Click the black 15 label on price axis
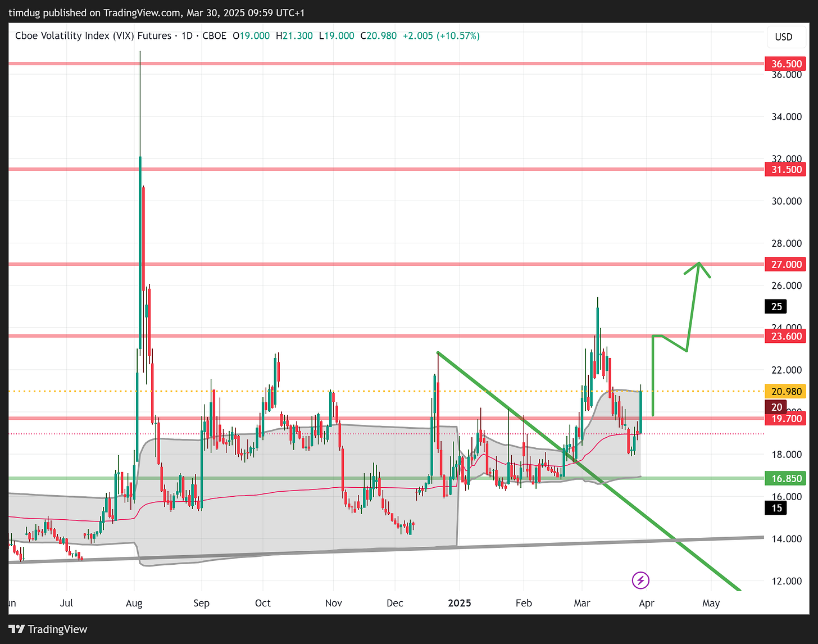 [x=776, y=508]
